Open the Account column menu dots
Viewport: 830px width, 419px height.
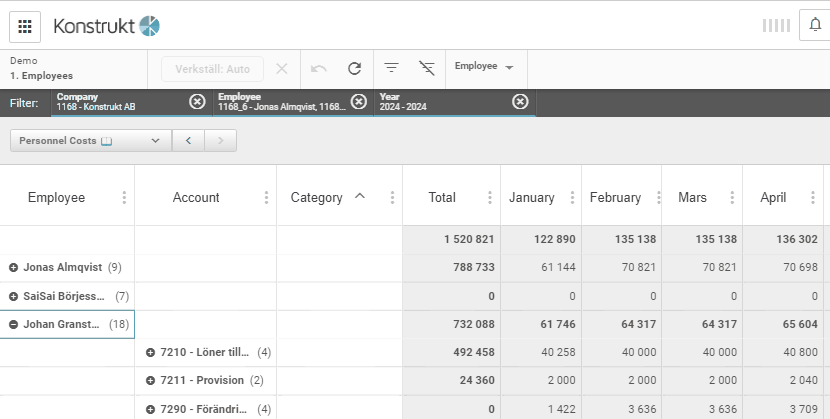tap(266, 198)
